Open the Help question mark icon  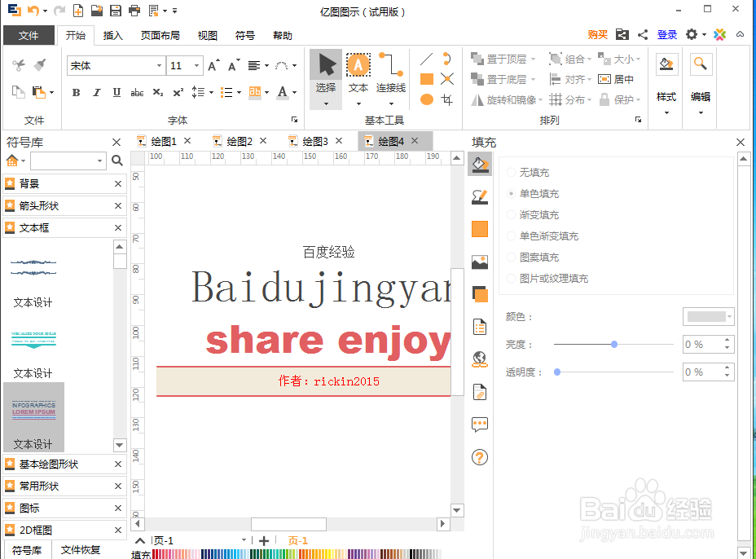(480, 457)
